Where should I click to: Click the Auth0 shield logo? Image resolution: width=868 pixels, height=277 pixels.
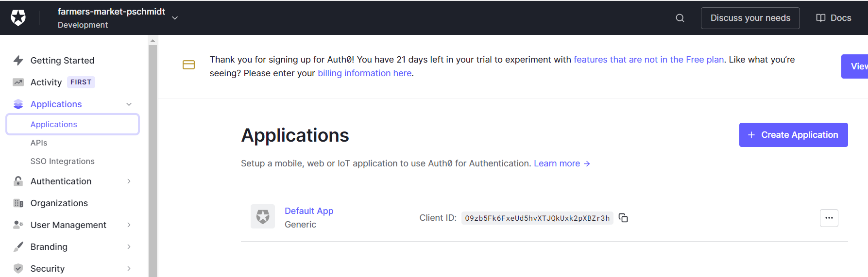click(x=18, y=18)
